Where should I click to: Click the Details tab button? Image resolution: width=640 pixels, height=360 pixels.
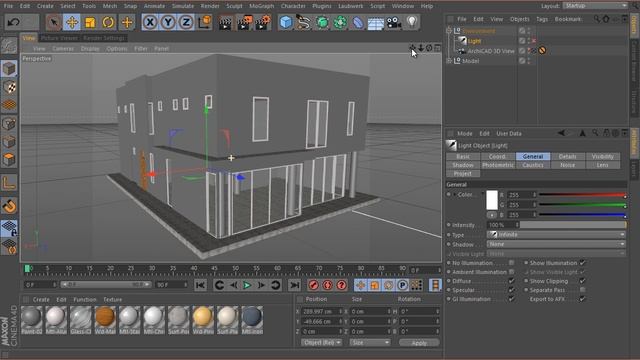click(x=568, y=156)
